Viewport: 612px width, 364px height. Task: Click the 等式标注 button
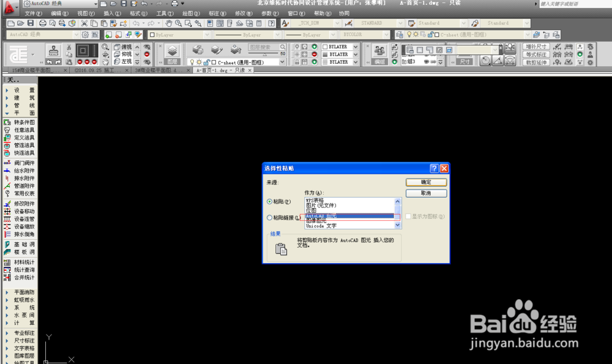536,54
